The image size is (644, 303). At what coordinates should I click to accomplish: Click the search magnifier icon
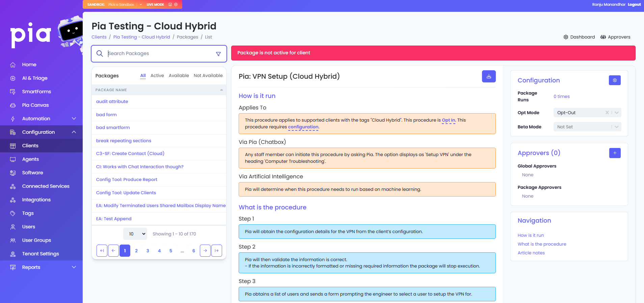click(x=100, y=53)
